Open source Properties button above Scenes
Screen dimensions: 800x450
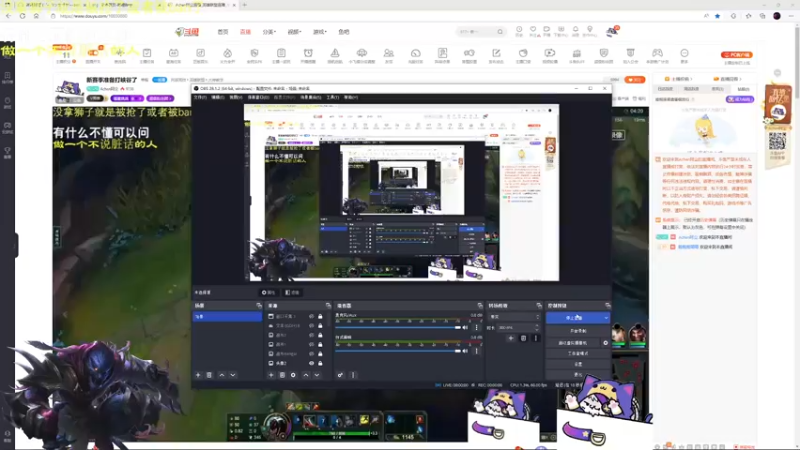268,292
